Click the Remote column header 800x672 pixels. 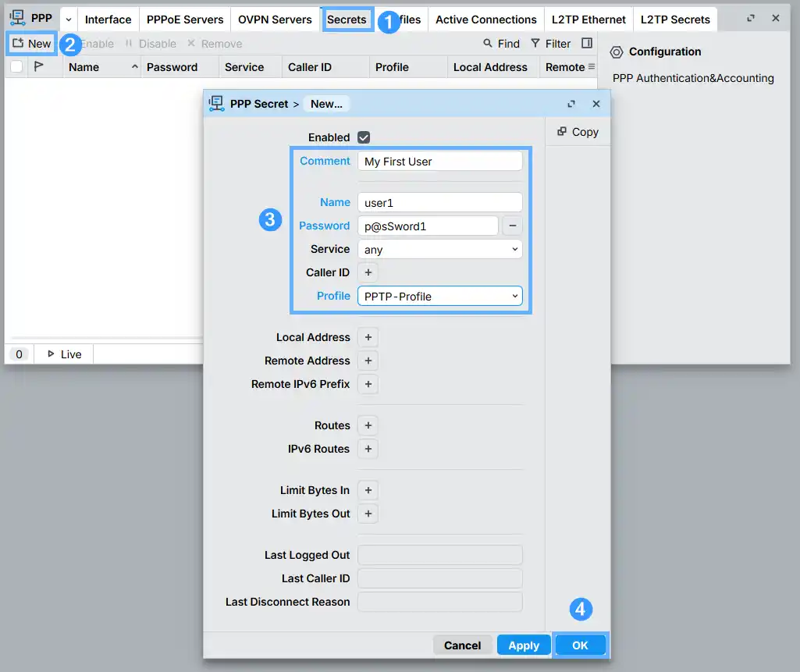pos(564,67)
